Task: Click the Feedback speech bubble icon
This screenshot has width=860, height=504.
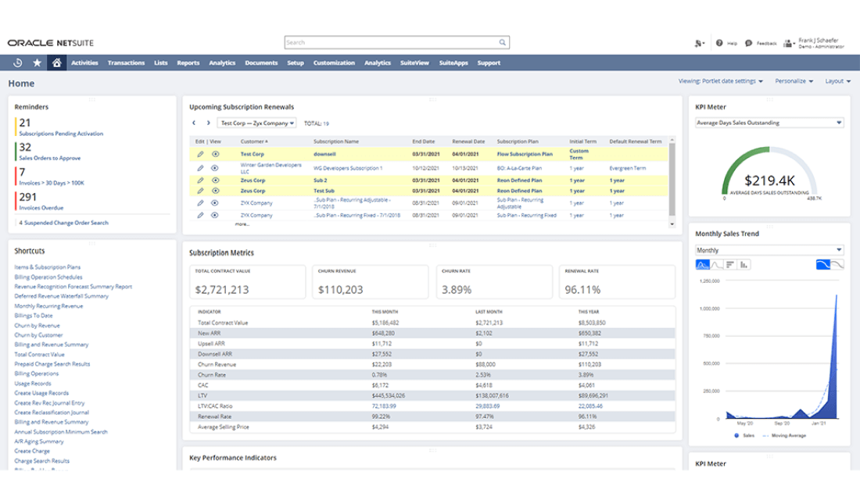Action: (748, 43)
